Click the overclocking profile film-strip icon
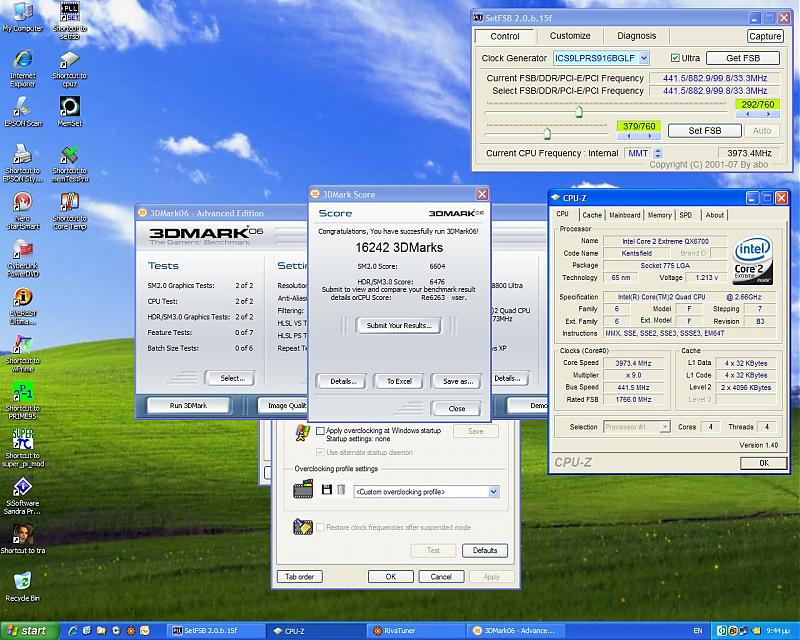Screen dimensions: 800x640 (303, 489)
